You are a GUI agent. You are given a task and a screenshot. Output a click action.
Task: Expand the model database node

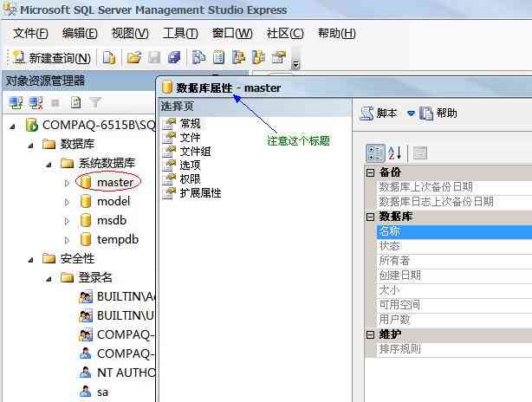pyautogui.click(x=67, y=202)
